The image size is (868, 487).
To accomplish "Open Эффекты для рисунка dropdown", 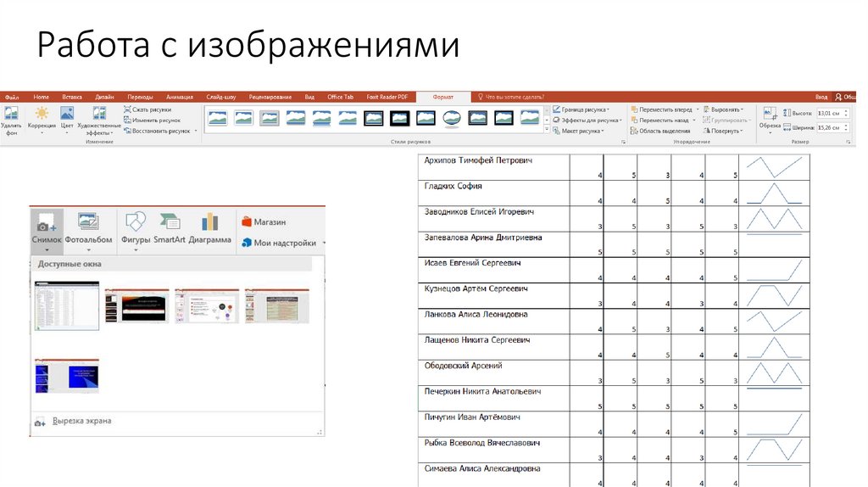I will pyautogui.click(x=587, y=120).
